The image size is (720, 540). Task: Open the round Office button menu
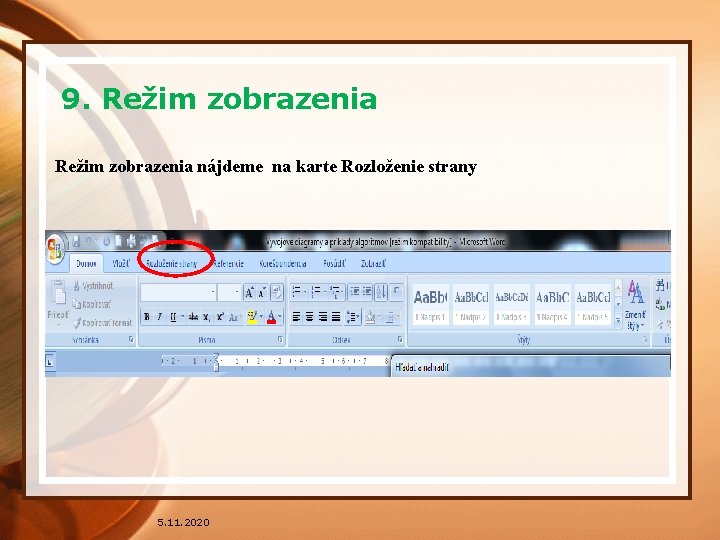(55, 249)
